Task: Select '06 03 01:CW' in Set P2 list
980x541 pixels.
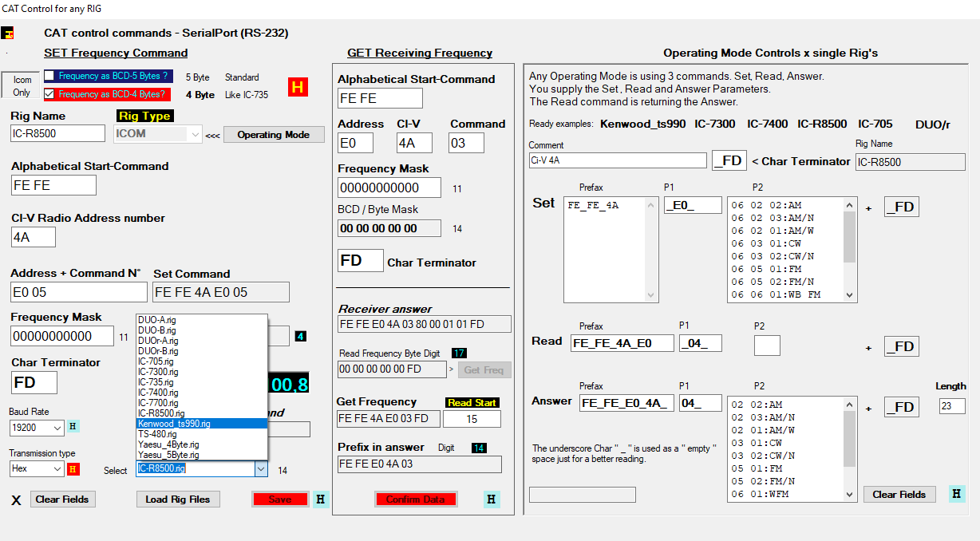Action: pos(766,243)
